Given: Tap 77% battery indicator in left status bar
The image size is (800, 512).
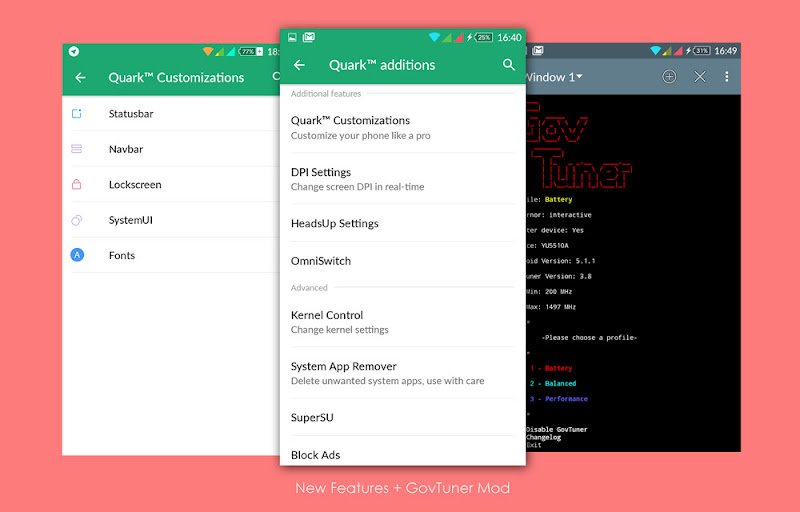Looking at the screenshot, I should tap(251, 52).
